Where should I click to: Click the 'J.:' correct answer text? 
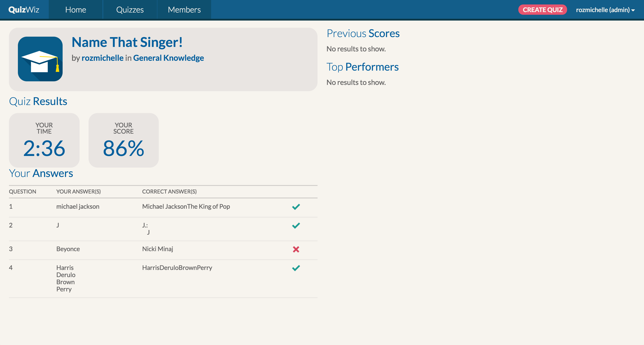coord(145,225)
